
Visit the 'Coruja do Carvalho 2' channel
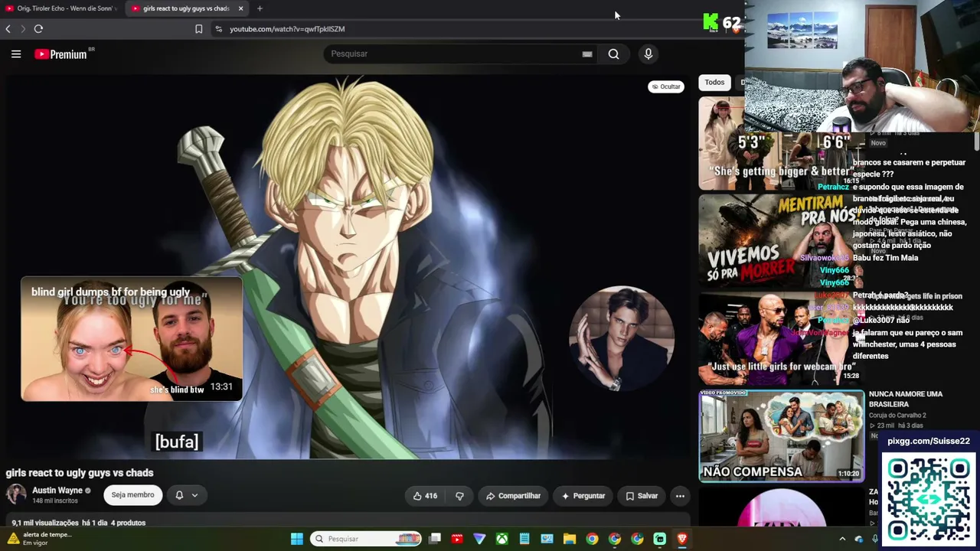897,416
